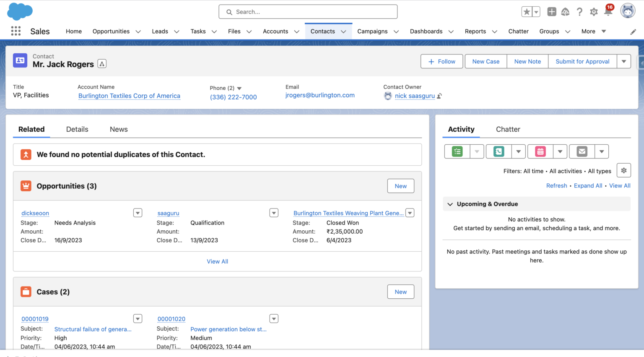Open Salesforce notifications bell
Viewport: 644px width, 357px height.
608,12
